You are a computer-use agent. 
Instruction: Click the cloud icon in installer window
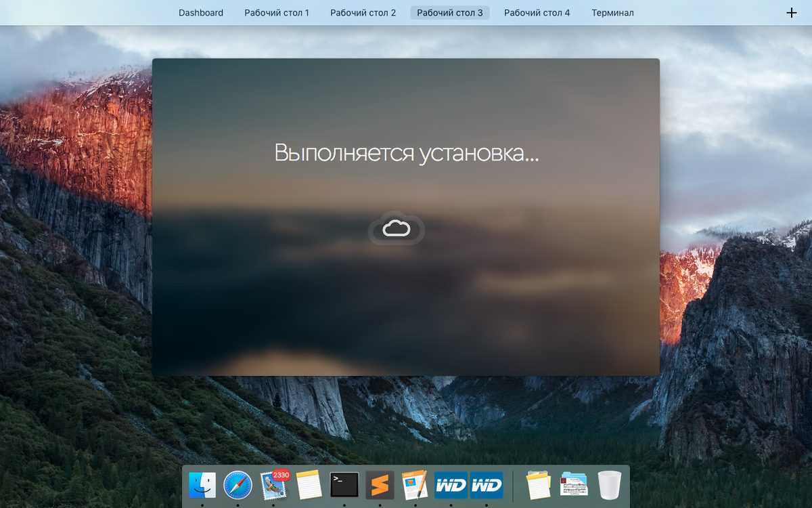[x=397, y=228]
